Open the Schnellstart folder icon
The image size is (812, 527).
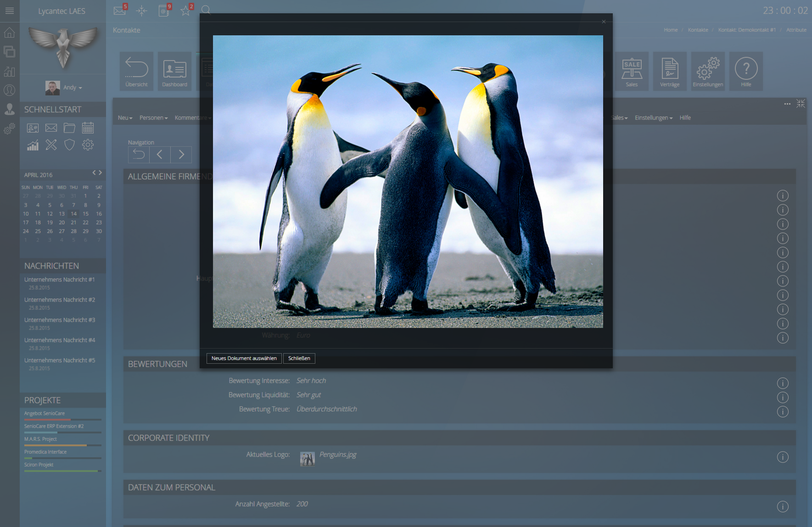click(x=69, y=128)
